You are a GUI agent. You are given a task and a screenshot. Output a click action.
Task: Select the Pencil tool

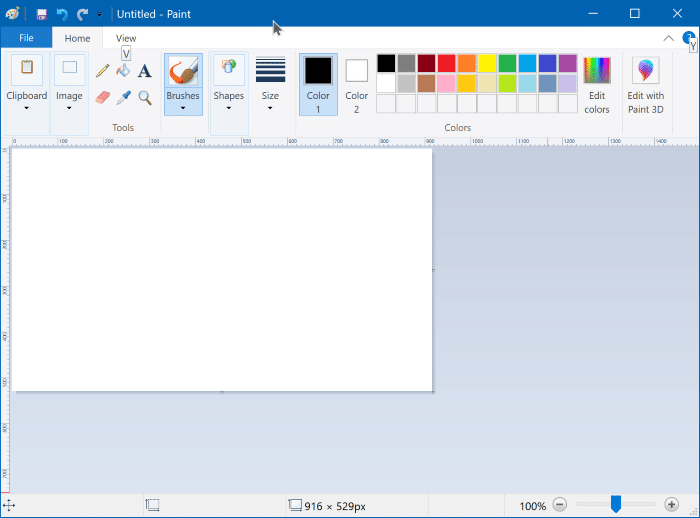(102, 71)
